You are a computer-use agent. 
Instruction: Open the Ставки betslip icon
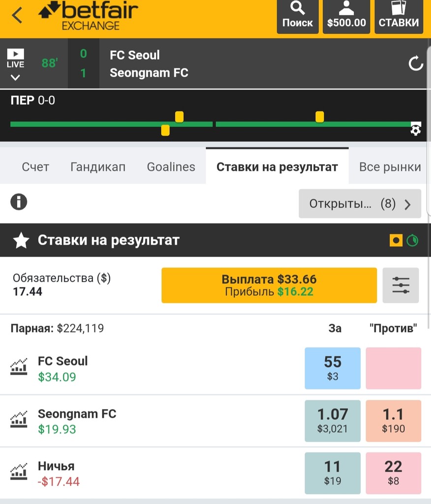click(399, 16)
